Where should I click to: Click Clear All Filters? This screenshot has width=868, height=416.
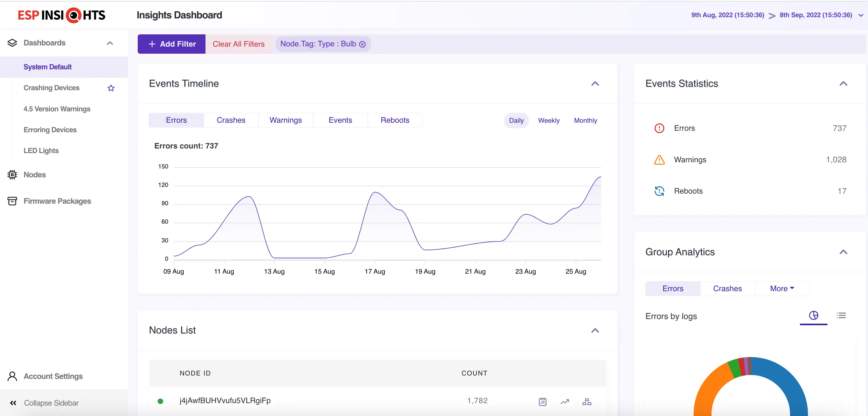238,44
